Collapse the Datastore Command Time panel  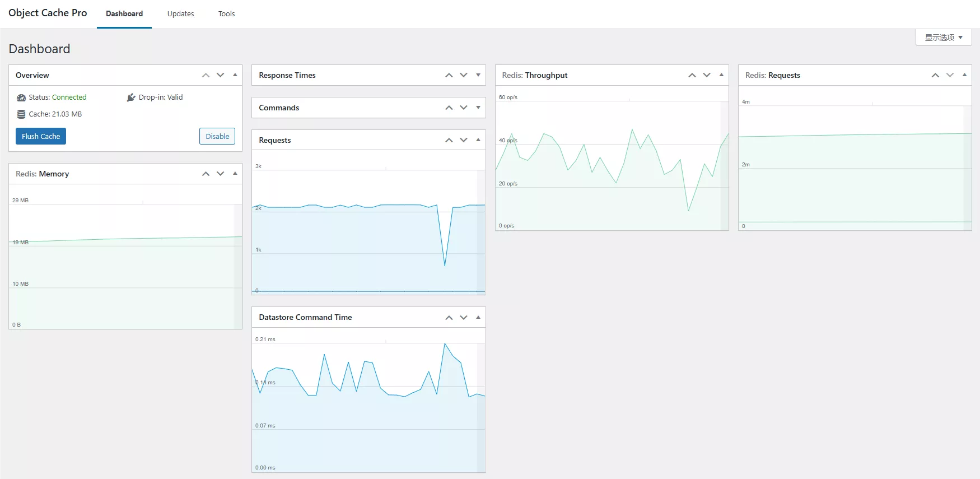point(478,318)
